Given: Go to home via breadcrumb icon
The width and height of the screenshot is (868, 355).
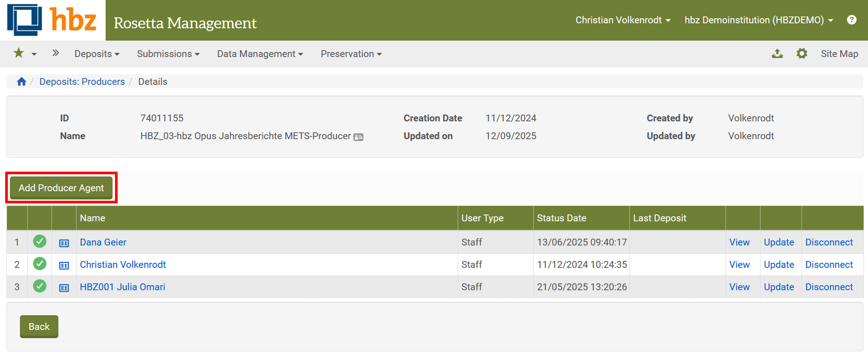Looking at the screenshot, I should (x=21, y=82).
